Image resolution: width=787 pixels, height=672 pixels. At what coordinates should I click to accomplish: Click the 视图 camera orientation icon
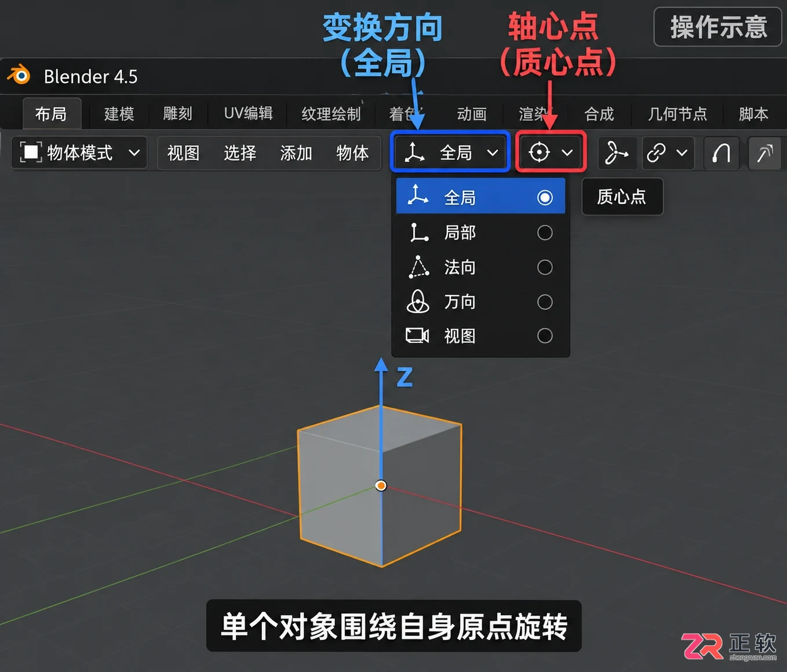(x=417, y=335)
